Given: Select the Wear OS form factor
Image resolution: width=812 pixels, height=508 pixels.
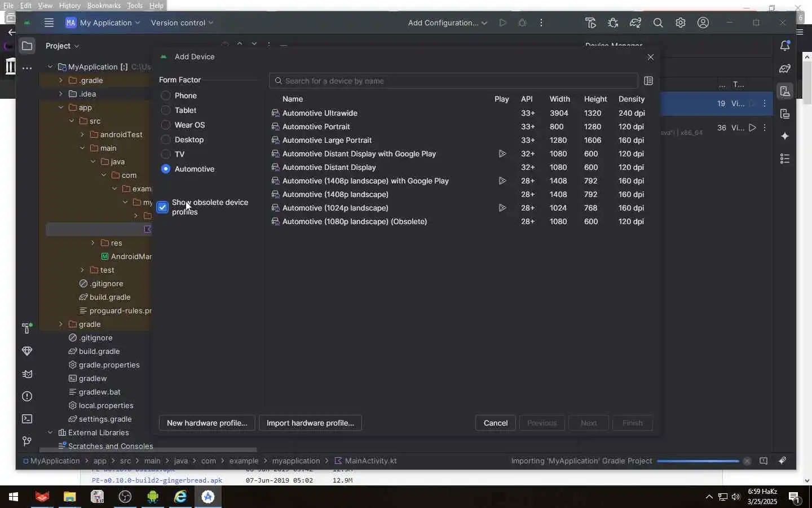Looking at the screenshot, I should tap(183, 125).
